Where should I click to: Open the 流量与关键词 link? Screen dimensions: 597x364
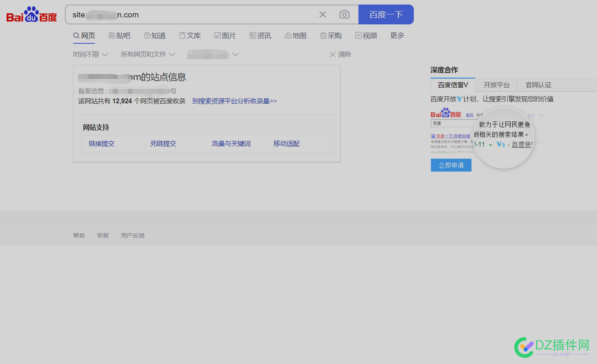click(231, 143)
